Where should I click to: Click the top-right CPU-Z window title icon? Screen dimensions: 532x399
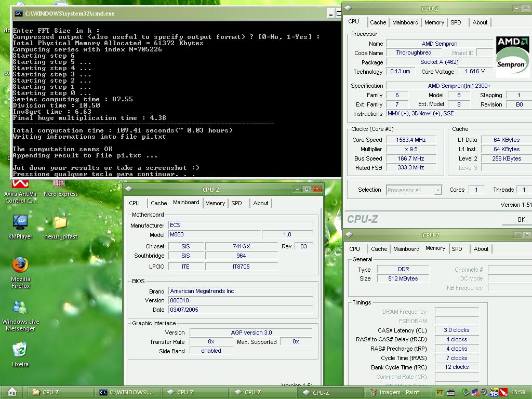(349, 8)
